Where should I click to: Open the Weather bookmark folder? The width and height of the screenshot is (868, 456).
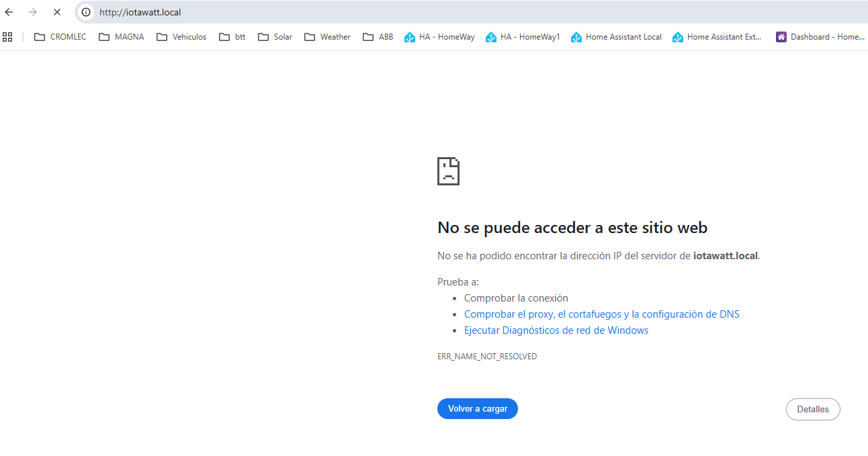327,37
